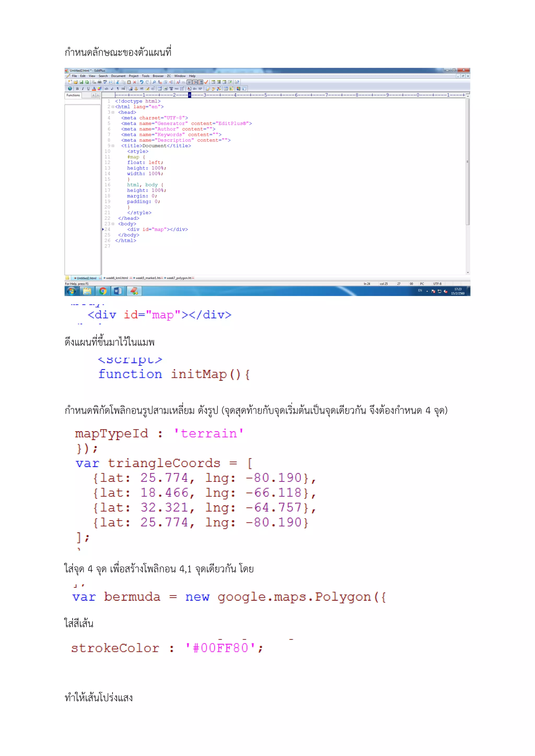This screenshot has height=756, width=535.
Task: Click the Find magnifier icon
Action: point(154,82)
